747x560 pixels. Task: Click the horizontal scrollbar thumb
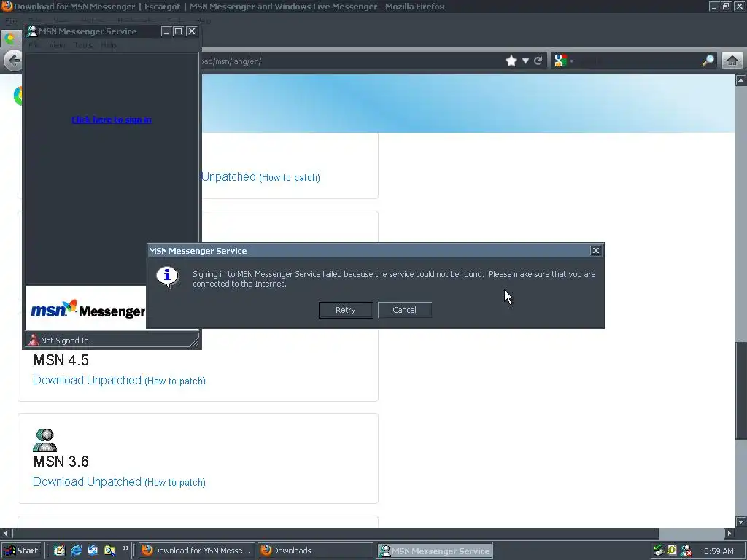[x=336, y=533]
